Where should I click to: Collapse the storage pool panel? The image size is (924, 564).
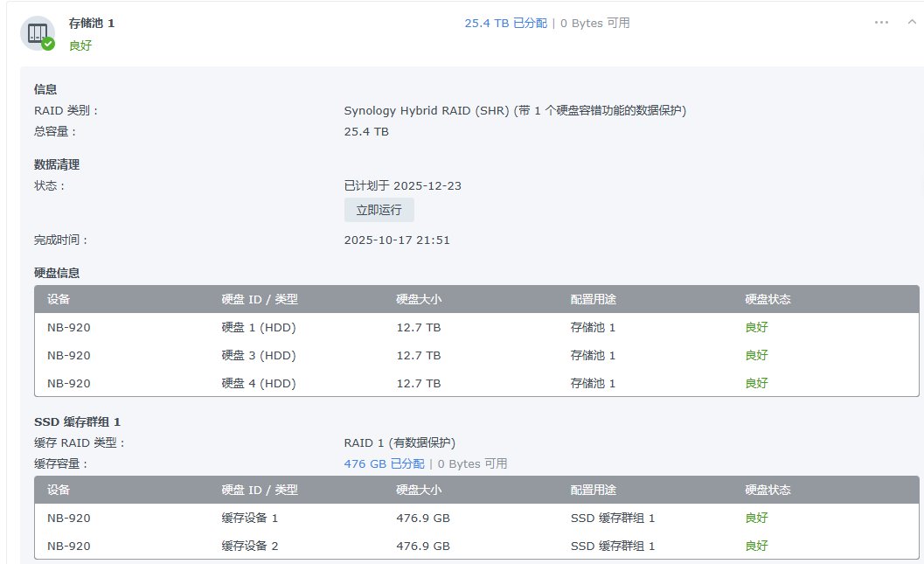(x=911, y=21)
